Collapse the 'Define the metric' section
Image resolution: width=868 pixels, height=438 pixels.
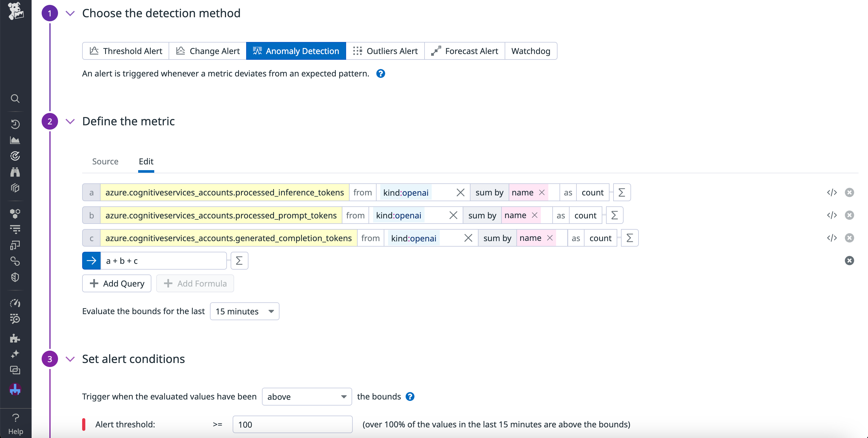coord(70,121)
